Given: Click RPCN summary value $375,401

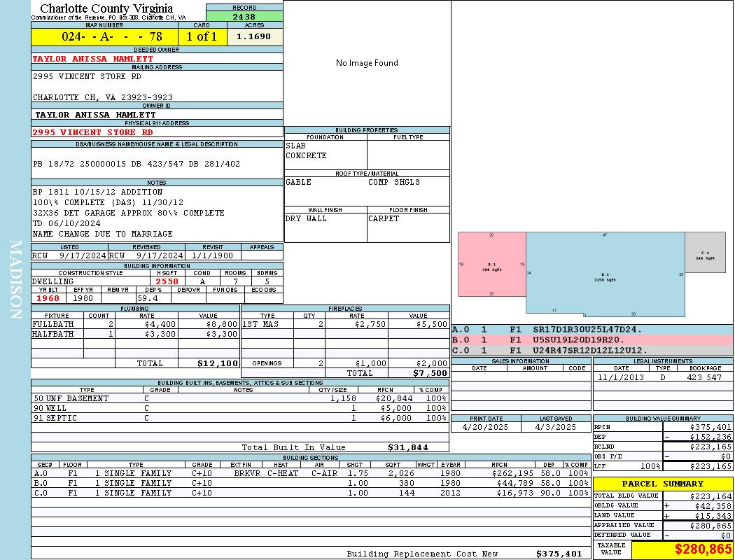Looking at the screenshot, I should 710,428.
